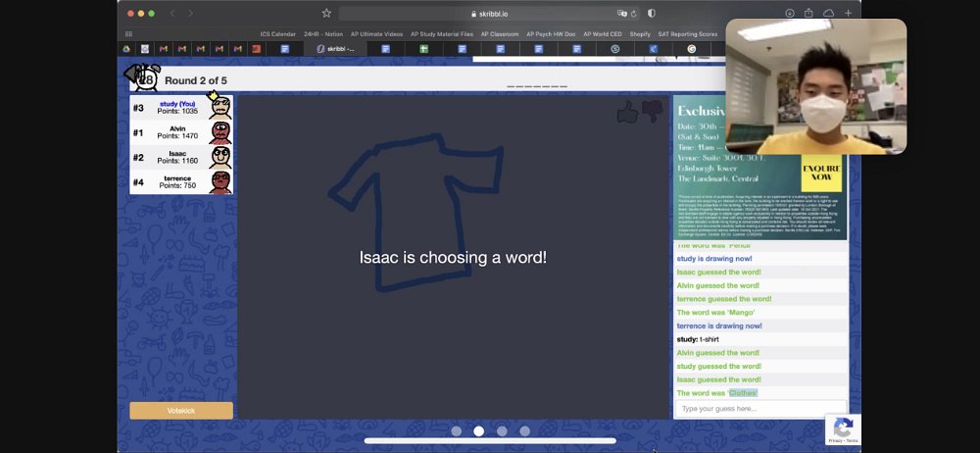This screenshot has width=980, height=453.
Task: Click the Safari back arrow
Action: (x=172, y=13)
